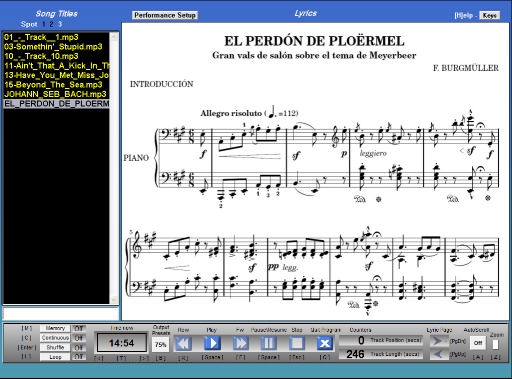This screenshot has width=512, height=379.
Task: Click the text field below song list
Action: point(61,314)
